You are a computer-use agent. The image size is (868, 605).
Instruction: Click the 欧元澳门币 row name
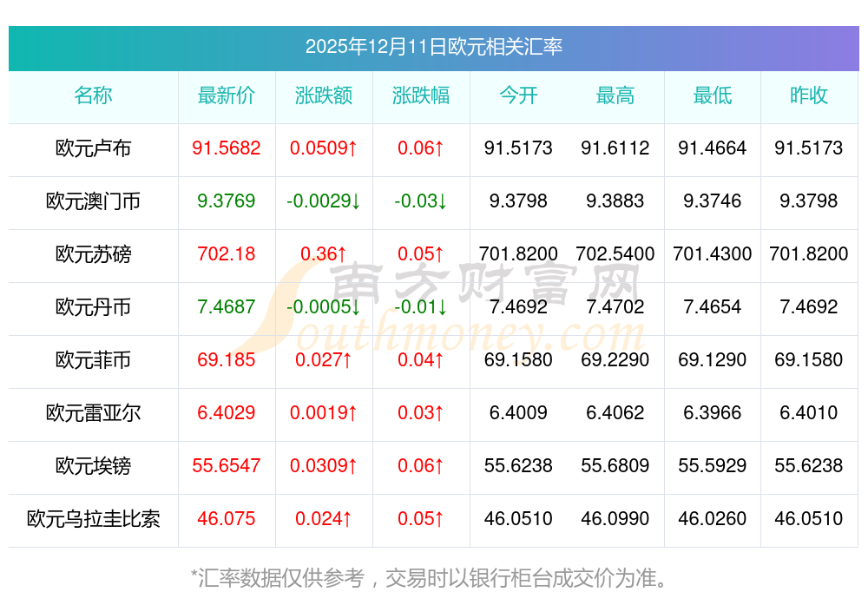pyautogui.click(x=93, y=201)
